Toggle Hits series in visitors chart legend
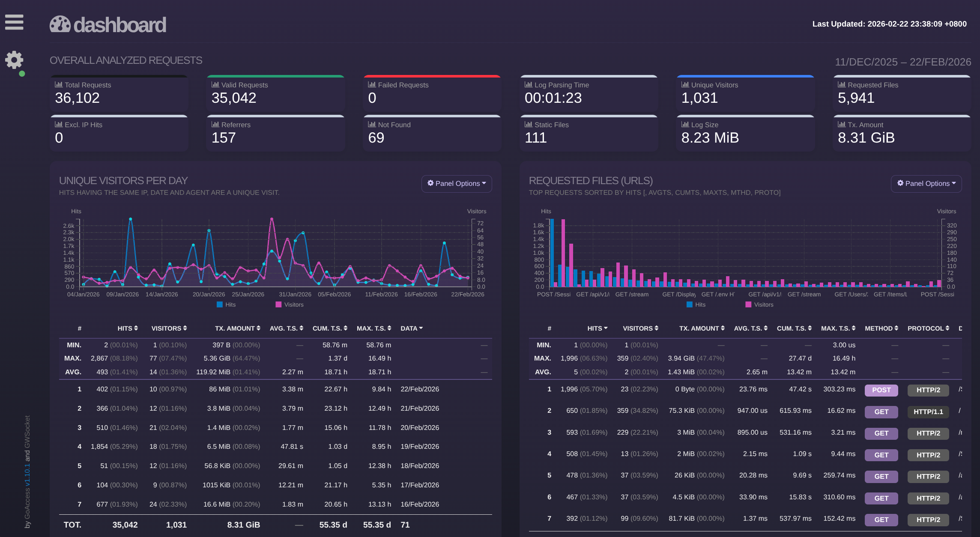 tap(226, 304)
